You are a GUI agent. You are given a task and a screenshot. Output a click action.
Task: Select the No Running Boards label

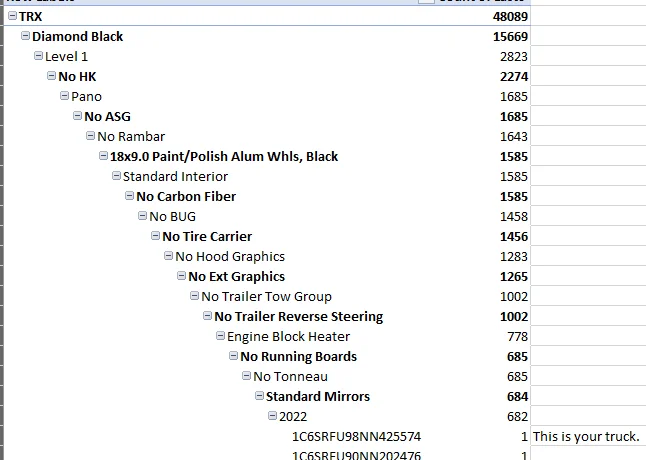(298, 357)
